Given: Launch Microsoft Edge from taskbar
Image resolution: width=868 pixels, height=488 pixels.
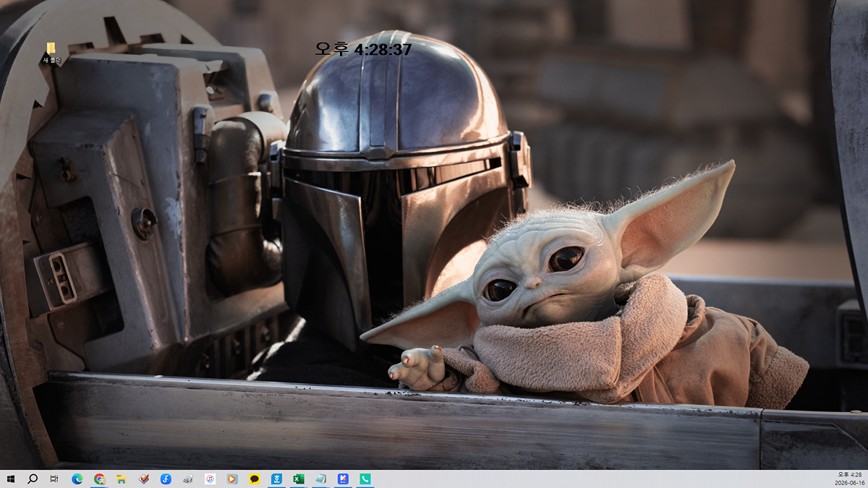Looking at the screenshot, I should pos(77,479).
